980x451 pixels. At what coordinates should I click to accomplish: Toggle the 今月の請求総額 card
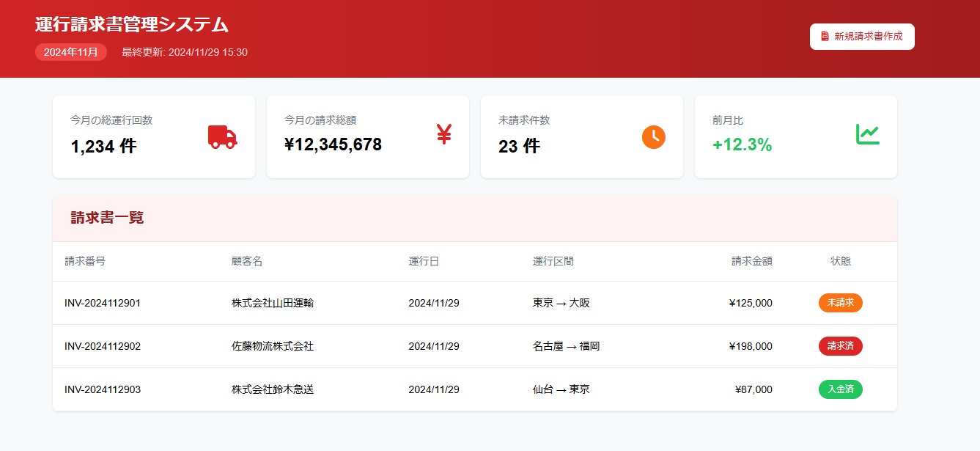[367, 136]
